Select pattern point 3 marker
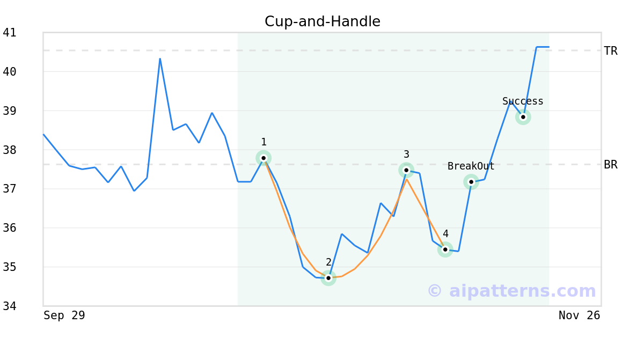The height and width of the screenshot is (338, 644). (406, 170)
